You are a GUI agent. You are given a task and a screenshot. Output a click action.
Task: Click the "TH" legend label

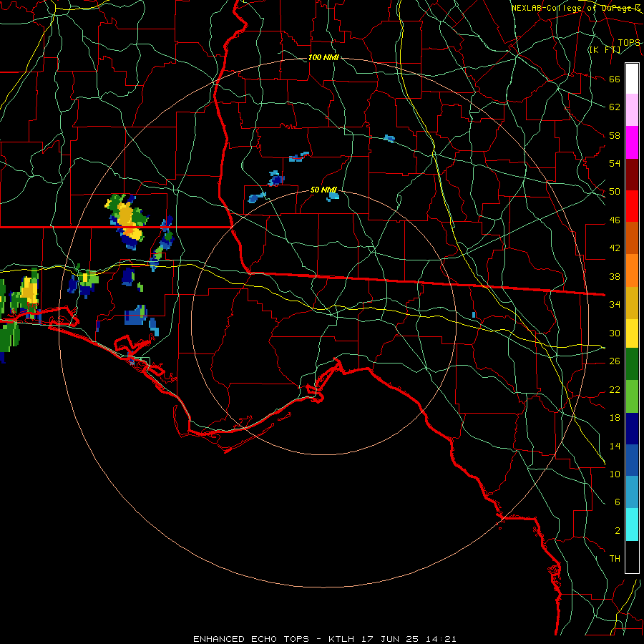pyautogui.click(x=615, y=559)
